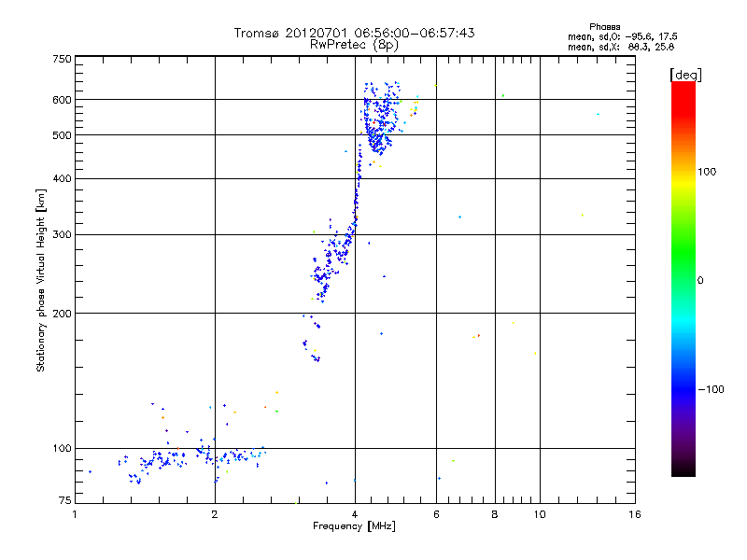
Task: Click the x-axis tick label '8'
Action: tap(495, 514)
